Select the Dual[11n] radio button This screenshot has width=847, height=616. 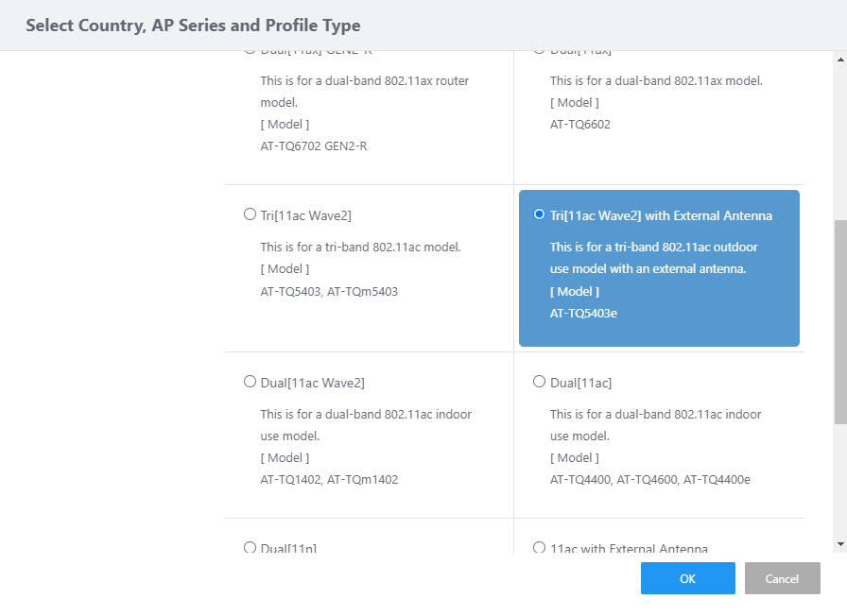point(251,547)
